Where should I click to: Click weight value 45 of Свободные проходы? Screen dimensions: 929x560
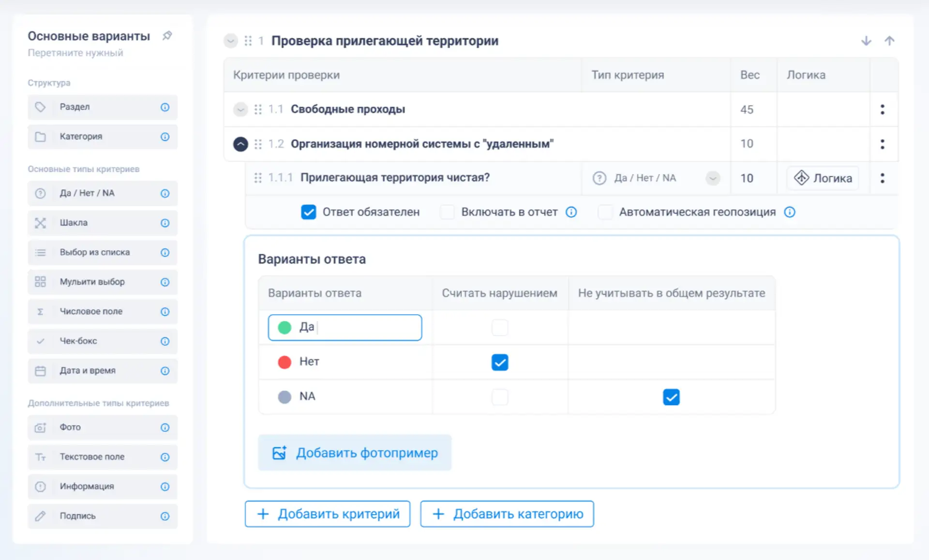(747, 109)
